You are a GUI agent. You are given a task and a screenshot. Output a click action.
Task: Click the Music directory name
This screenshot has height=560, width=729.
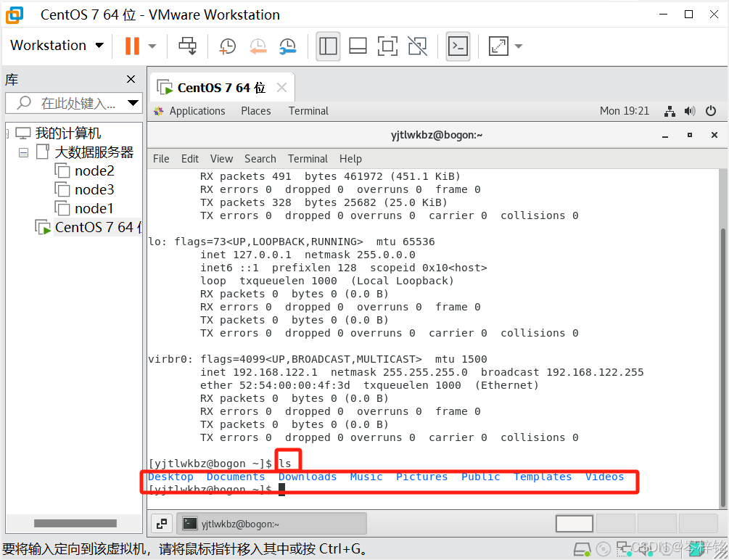tap(366, 477)
